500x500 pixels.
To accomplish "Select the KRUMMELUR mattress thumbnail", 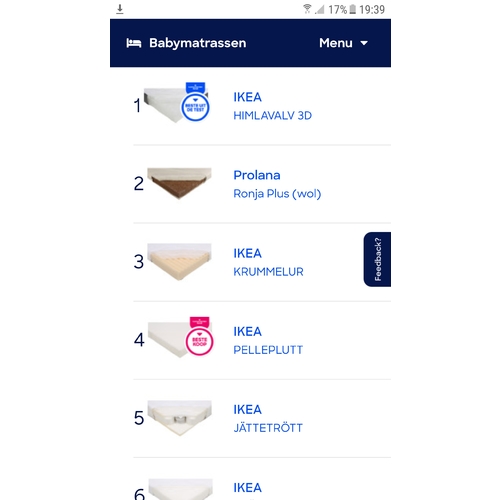I will pos(179,262).
